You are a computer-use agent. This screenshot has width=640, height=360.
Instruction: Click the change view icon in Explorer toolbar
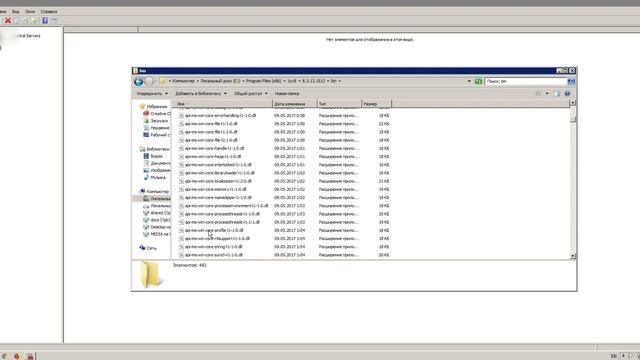point(538,93)
